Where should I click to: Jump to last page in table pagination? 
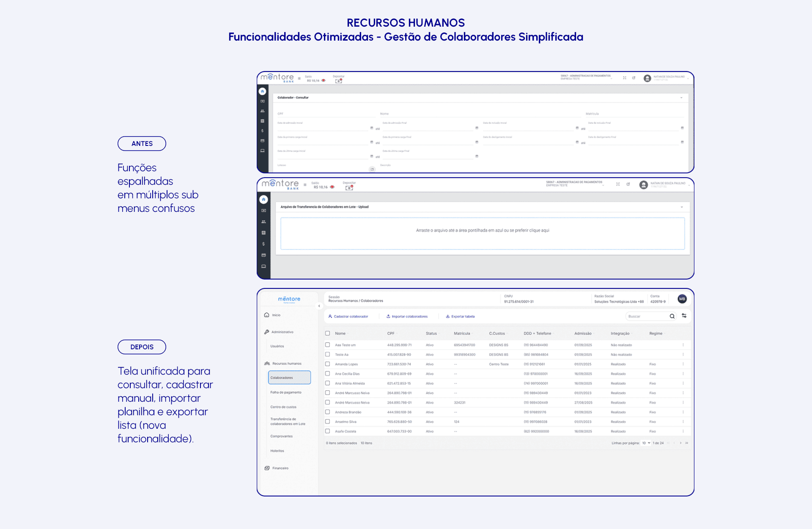[x=686, y=443]
